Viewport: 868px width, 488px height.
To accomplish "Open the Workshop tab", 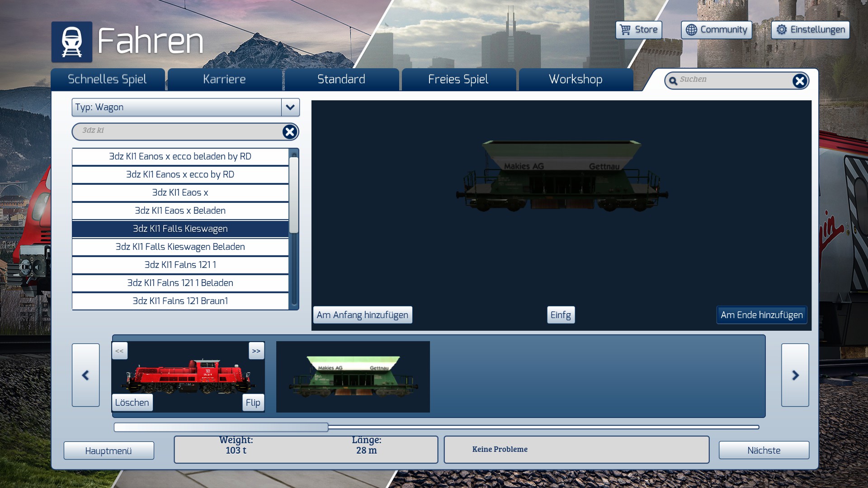I will [576, 80].
